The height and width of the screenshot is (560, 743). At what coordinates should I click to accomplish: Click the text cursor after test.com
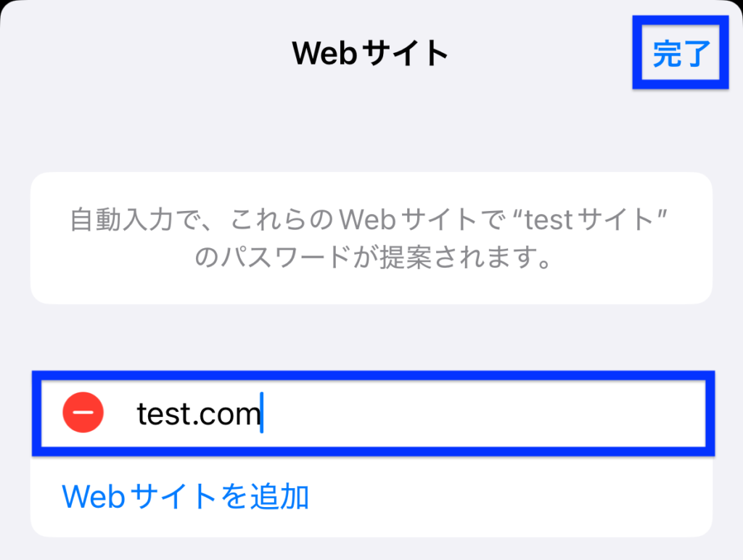tap(261, 412)
